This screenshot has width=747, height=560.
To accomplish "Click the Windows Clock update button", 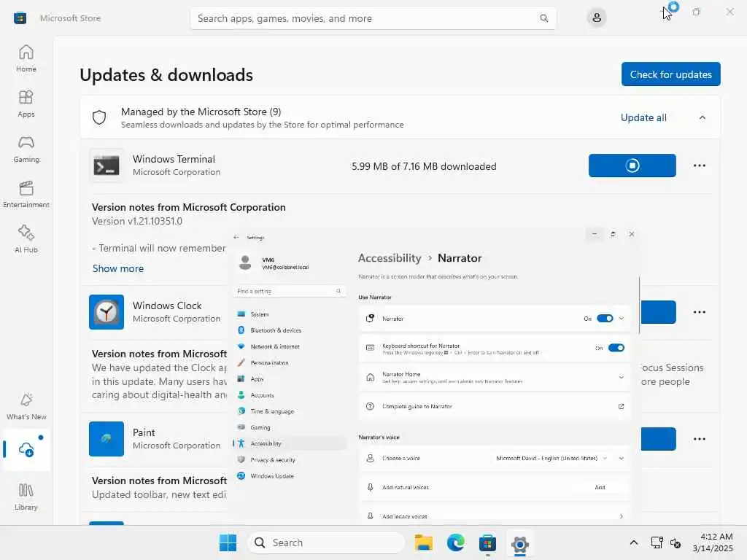I will tap(658, 312).
